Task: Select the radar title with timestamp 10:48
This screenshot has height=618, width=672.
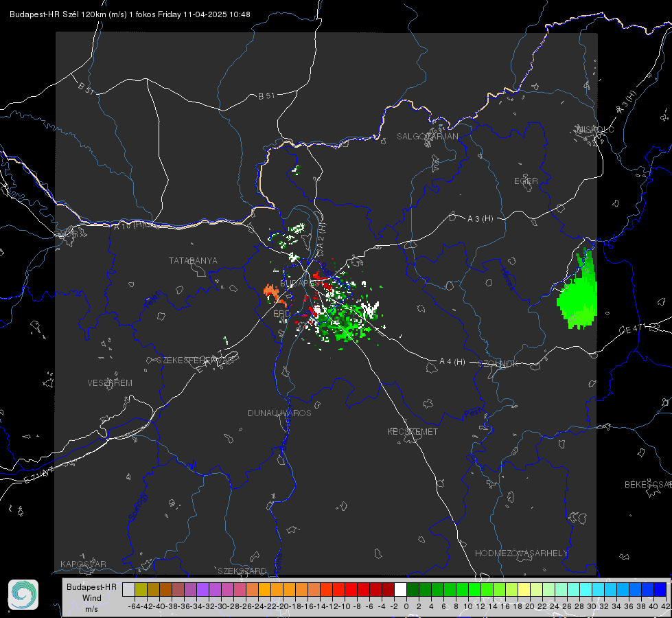Action: (x=130, y=14)
